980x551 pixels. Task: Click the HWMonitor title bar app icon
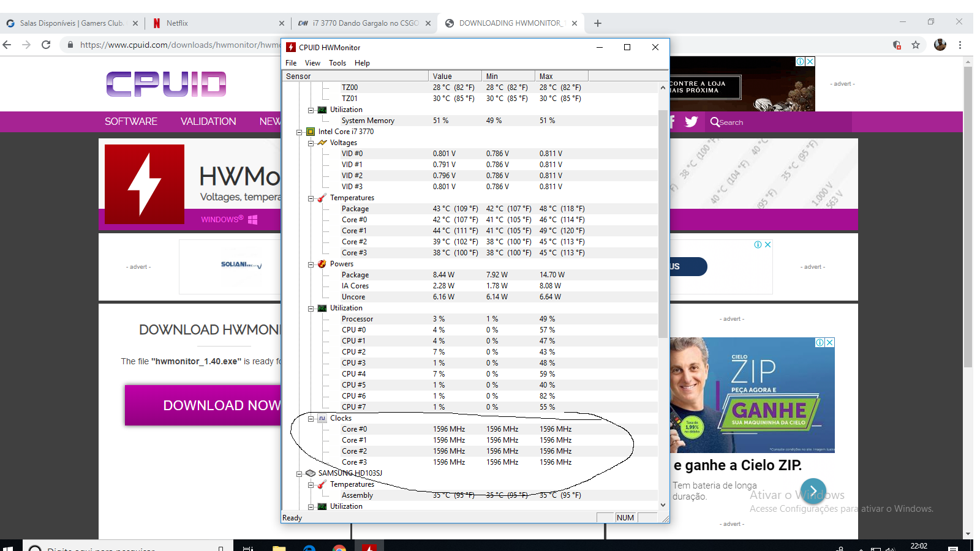(291, 47)
